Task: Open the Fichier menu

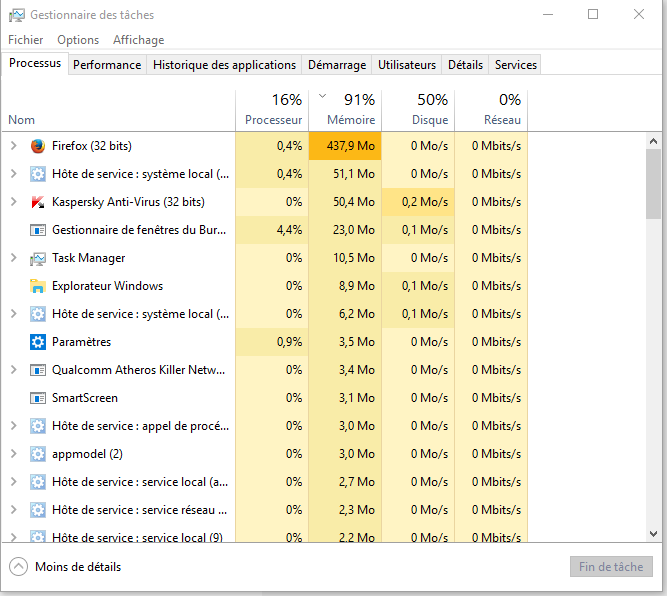Action: click(26, 40)
